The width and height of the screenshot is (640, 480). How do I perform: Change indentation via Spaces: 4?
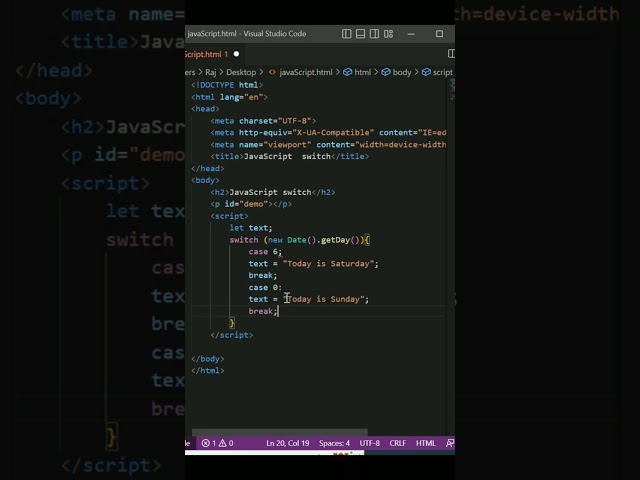coord(334,443)
